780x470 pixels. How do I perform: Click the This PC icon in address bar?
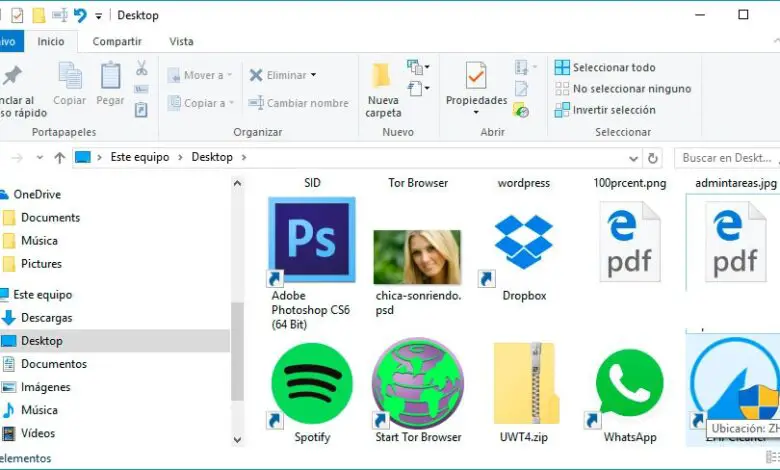click(x=83, y=157)
